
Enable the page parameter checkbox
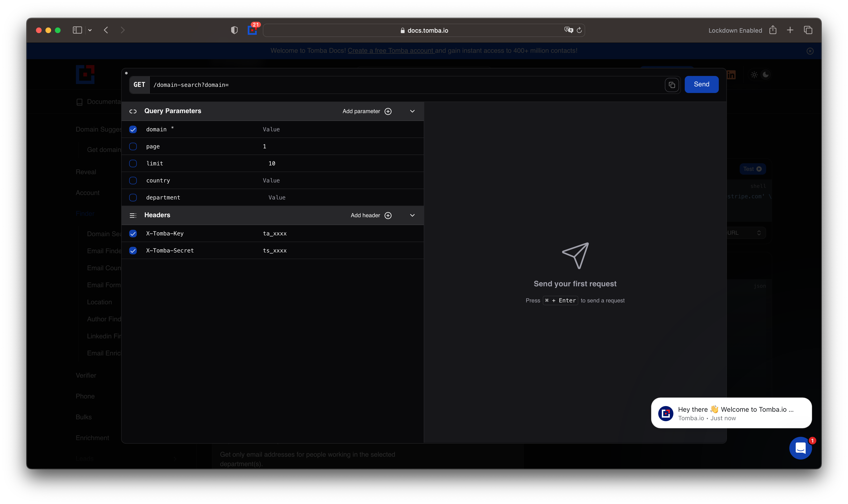tap(133, 146)
